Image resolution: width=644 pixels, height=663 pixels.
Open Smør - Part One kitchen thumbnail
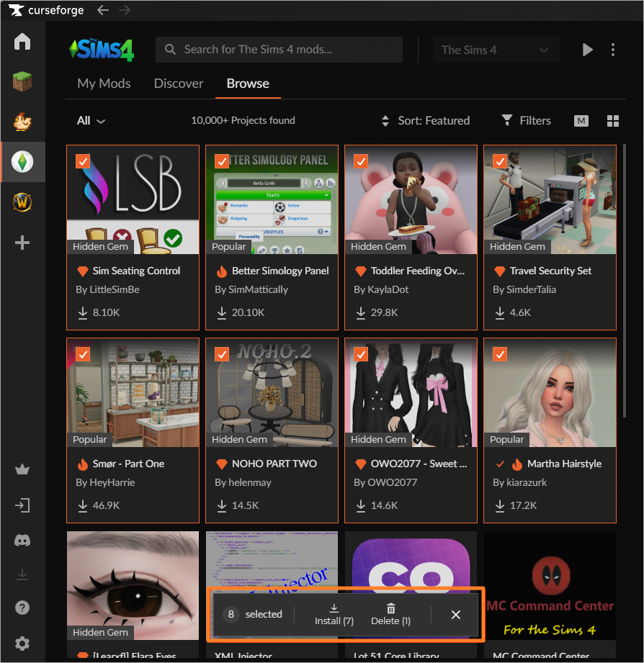(x=133, y=393)
